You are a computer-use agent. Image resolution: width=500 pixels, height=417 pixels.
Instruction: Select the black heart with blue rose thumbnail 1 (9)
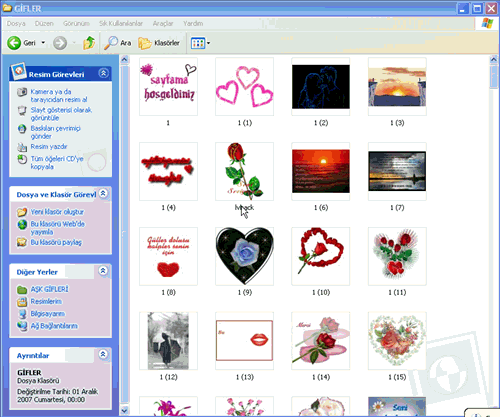pyautogui.click(x=244, y=256)
